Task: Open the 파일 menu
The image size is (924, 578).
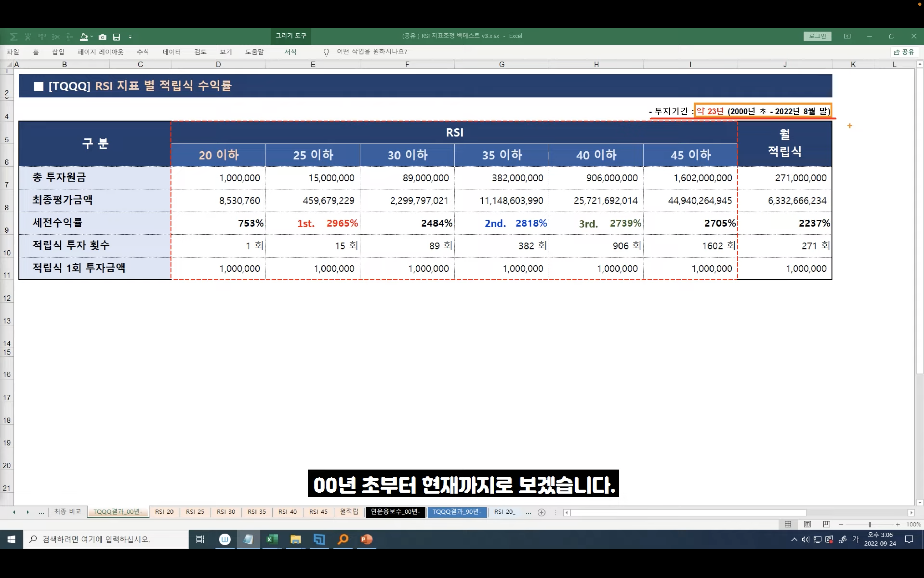Action: [13, 52]
